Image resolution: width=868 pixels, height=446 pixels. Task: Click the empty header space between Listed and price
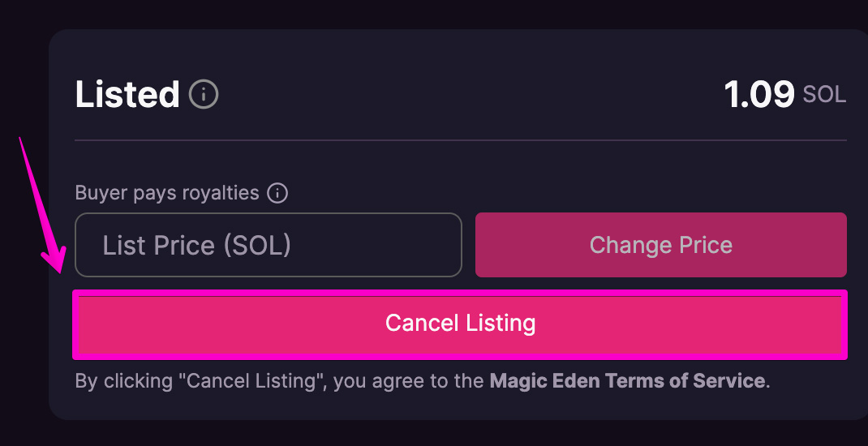(471, 94)
